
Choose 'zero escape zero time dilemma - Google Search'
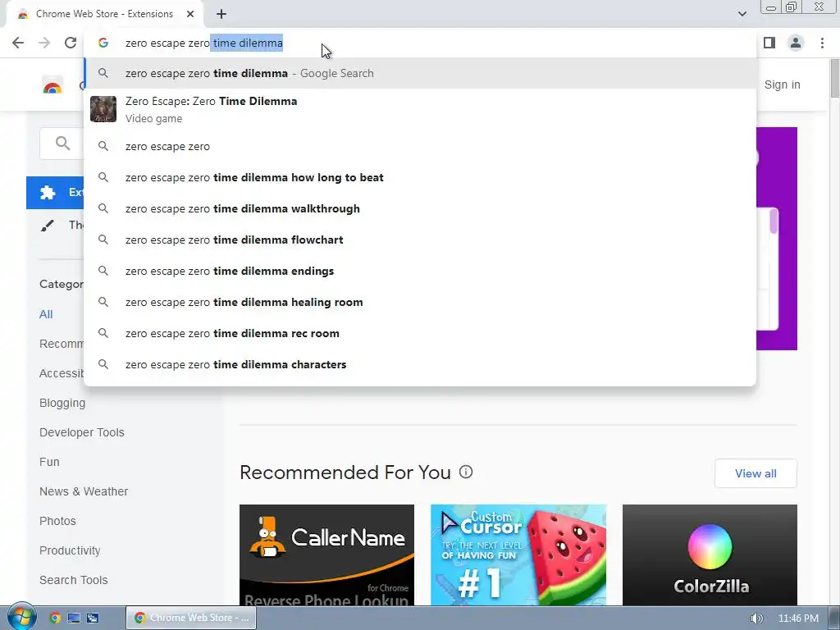coord(420,73)
